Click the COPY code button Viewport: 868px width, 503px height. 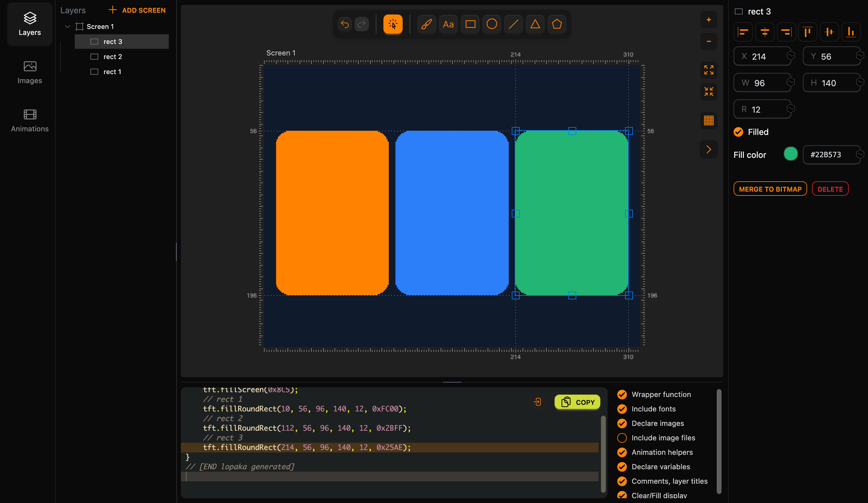[x=577, y=402]
